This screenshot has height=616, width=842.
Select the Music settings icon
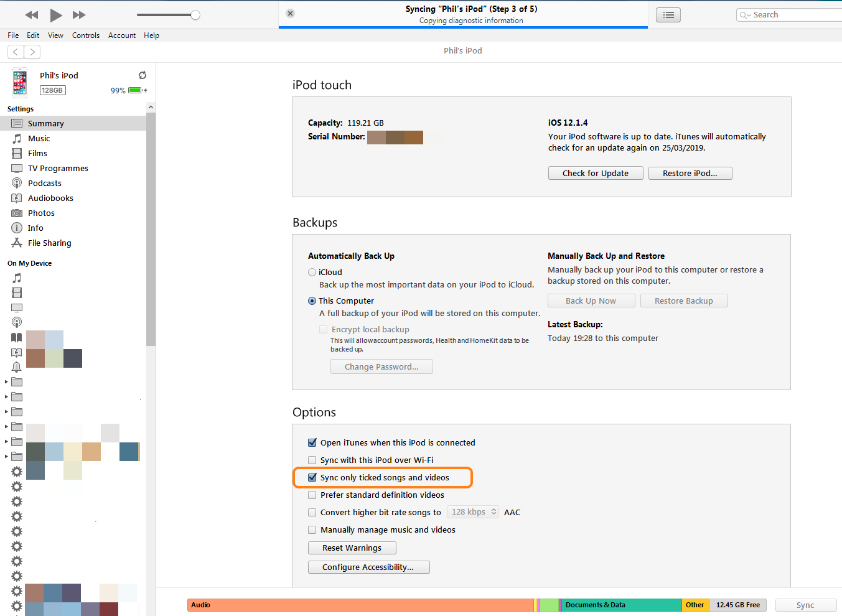pyautogui.click(x=17, y=138)
